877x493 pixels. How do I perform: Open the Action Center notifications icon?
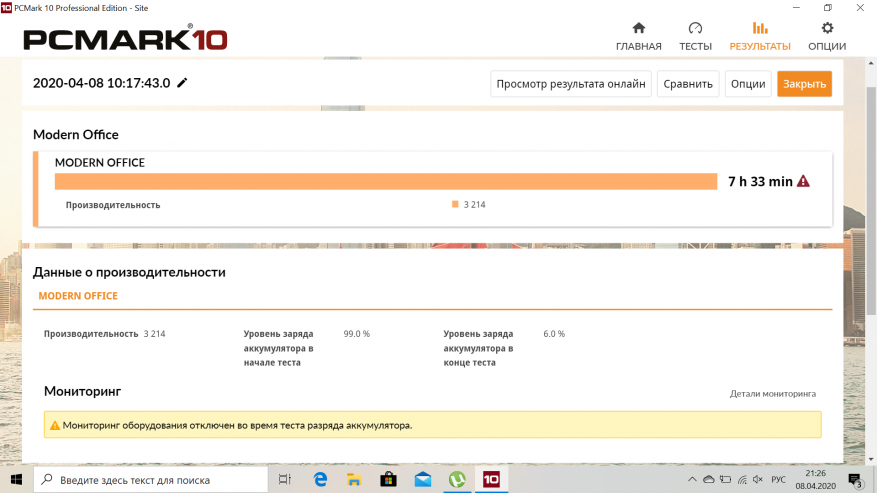tap(856, 480)
